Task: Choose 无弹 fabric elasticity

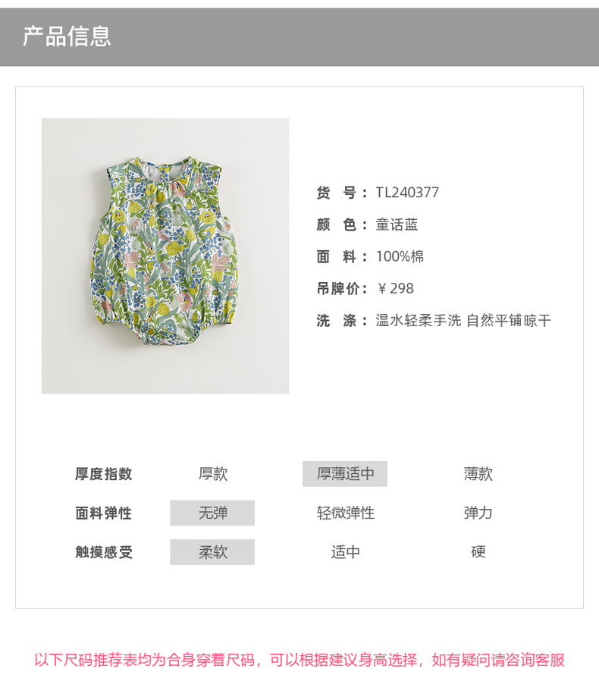Action: [x=212, y=513]
